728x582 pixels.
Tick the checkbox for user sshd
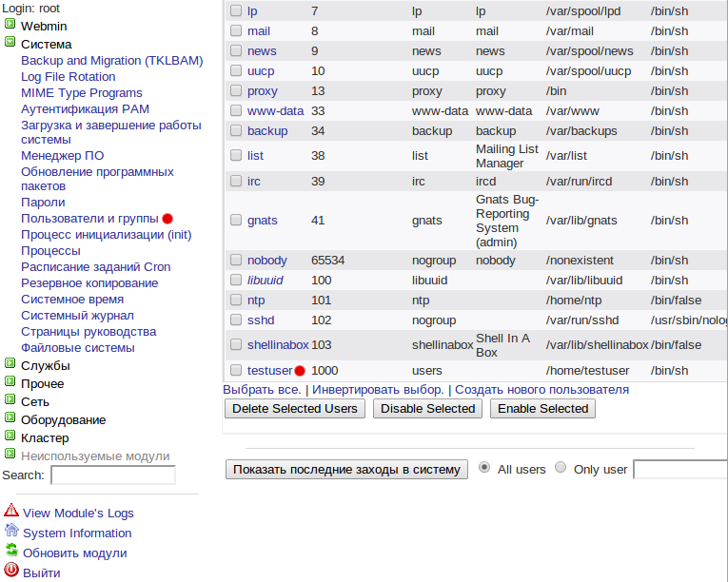point(236,320)
